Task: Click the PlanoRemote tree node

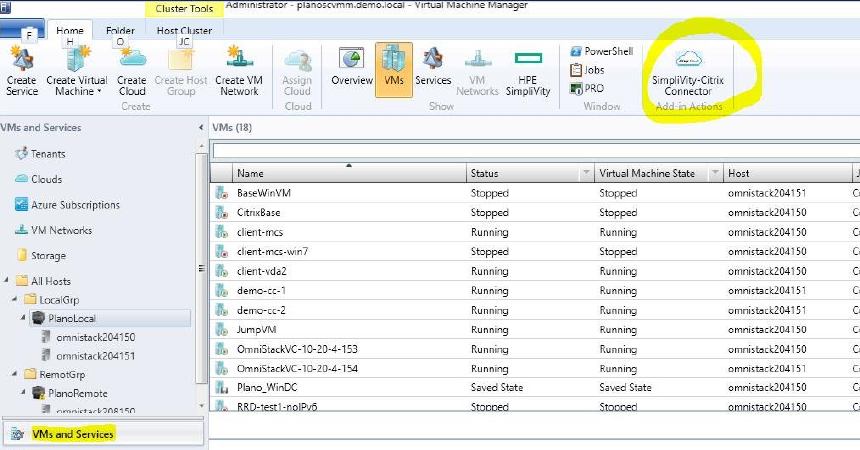Action: coord(70,393)
